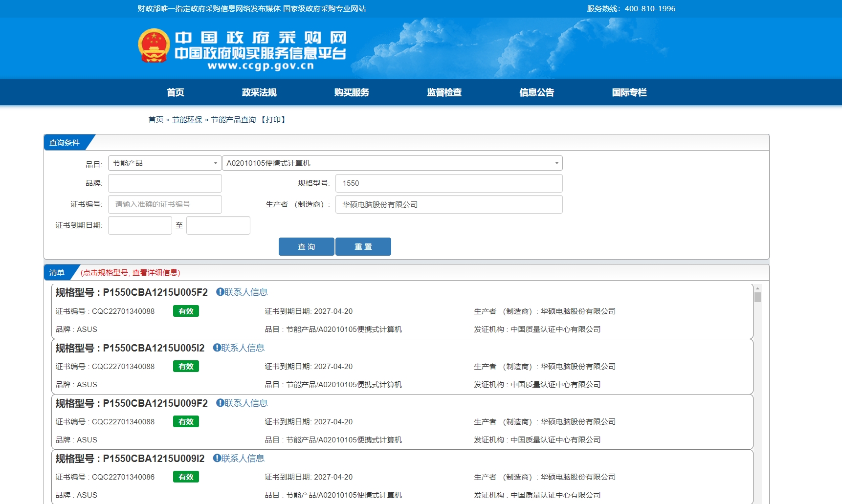The image size is (842, 504).
Task: Click the results list scrollbar thumb
Action: pos(757,297)
